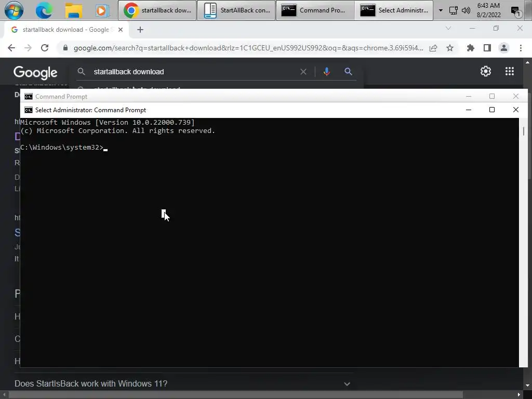The height and width of the screenshot is (399, 532).
Task: Clear the Google search query
Action: coord(303,72)
